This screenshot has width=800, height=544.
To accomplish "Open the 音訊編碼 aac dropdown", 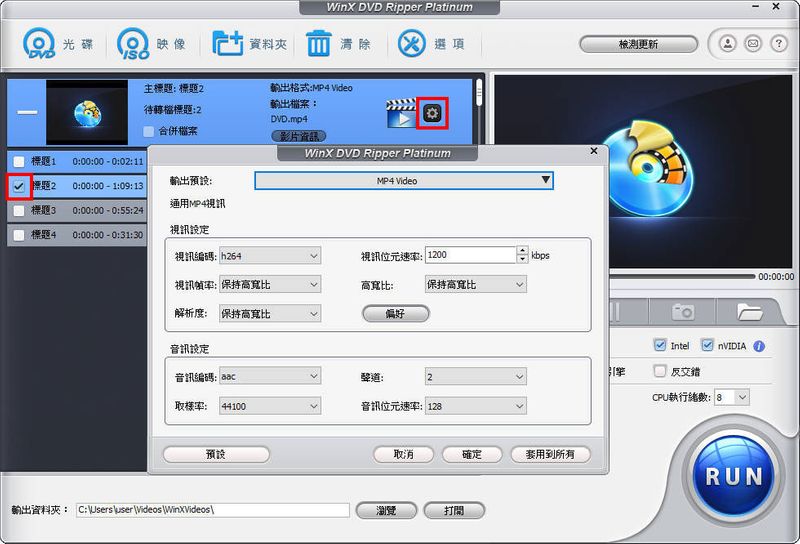I will pos(270,377).
